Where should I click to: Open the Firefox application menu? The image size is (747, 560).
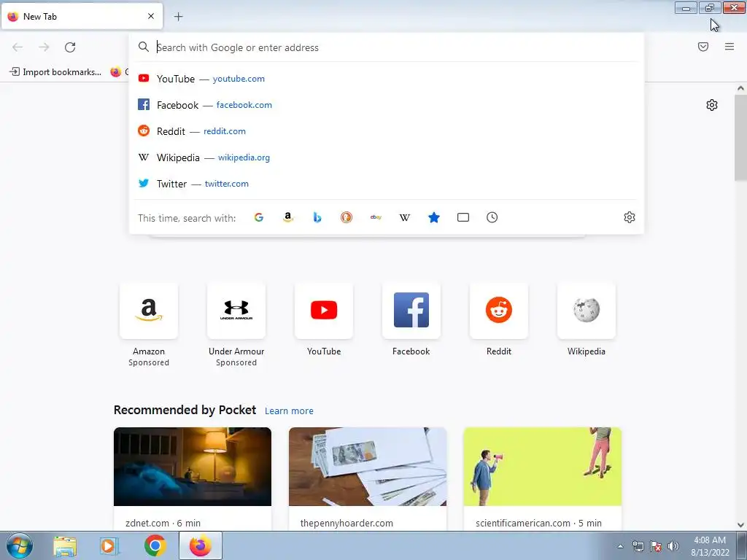pyautogui.click(x=729, y=47)
